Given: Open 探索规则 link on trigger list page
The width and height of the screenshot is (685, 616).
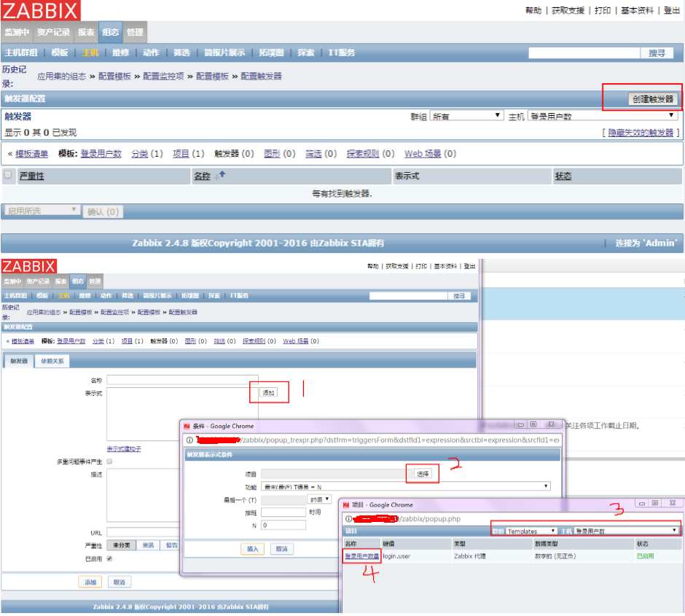Looking at the screenshot, I should point(363,154).
